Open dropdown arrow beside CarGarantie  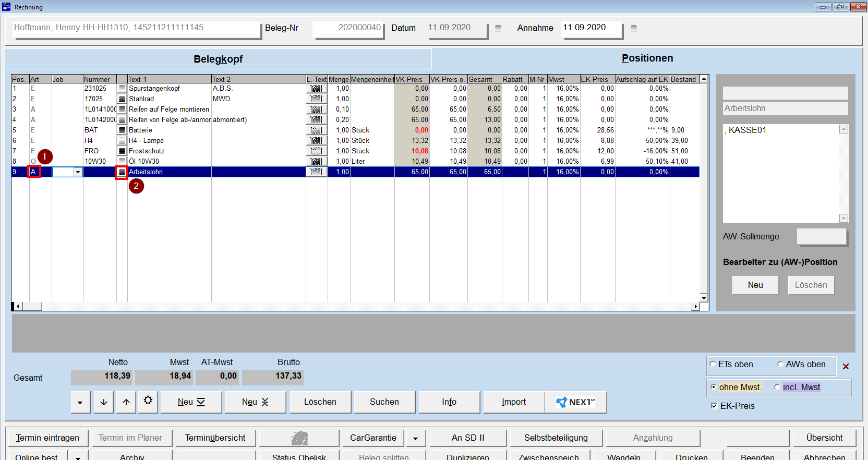tap(415, 438)
